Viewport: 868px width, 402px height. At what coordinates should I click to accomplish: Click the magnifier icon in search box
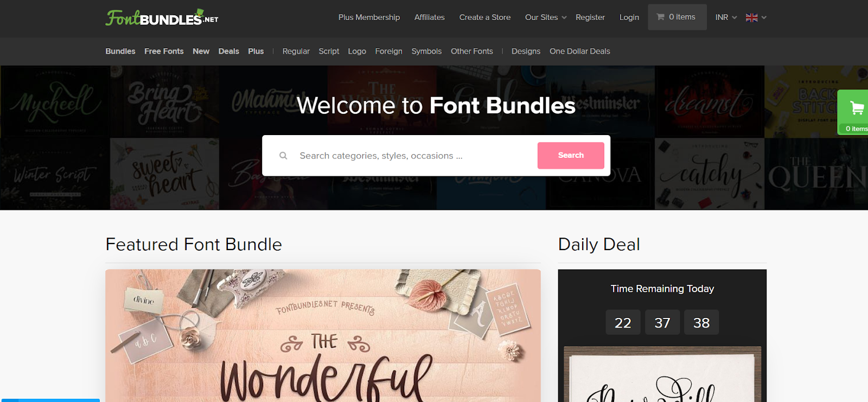pyautogui.click(x=283, y=156)
